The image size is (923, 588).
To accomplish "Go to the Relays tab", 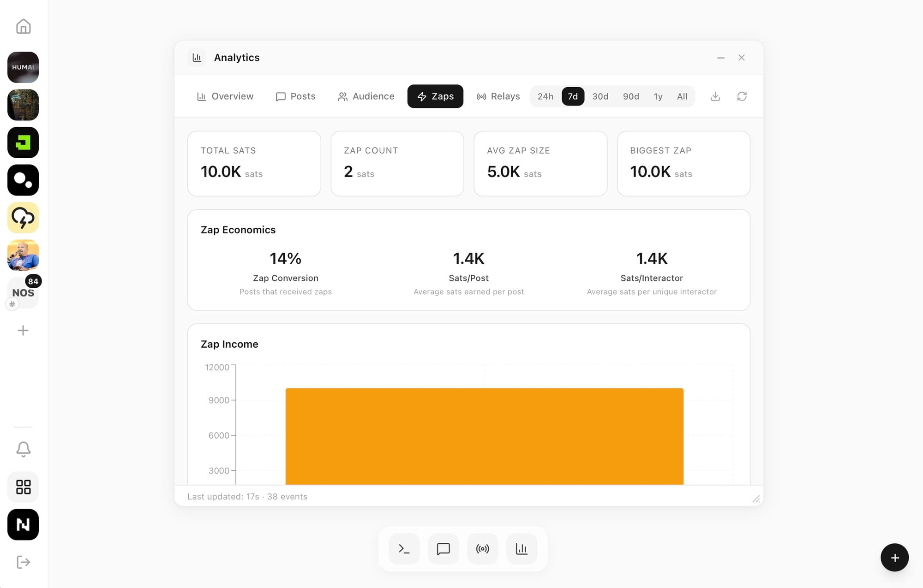I will coord(498,96).
